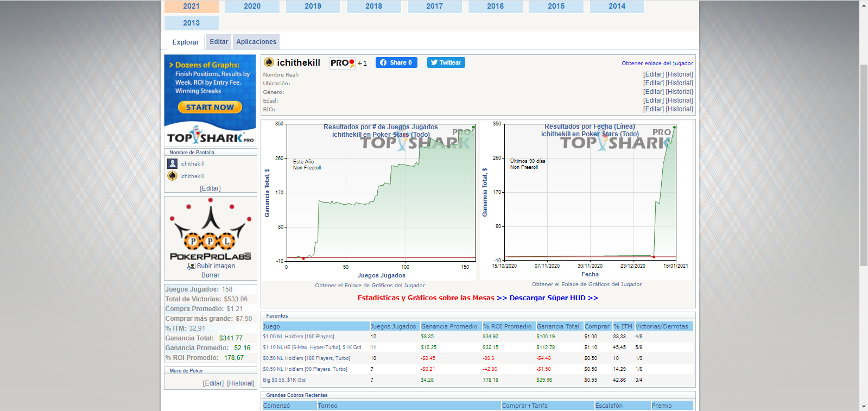Click Historial link for Edad
This screenshot has height=411, width=868.
pyautogui.click(x=680, y=100)
